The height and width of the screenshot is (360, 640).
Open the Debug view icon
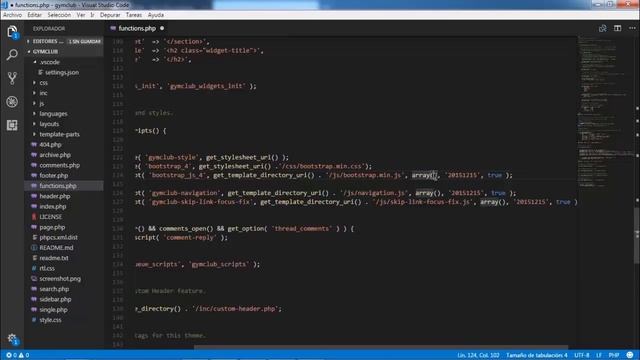tap(12, 101)
